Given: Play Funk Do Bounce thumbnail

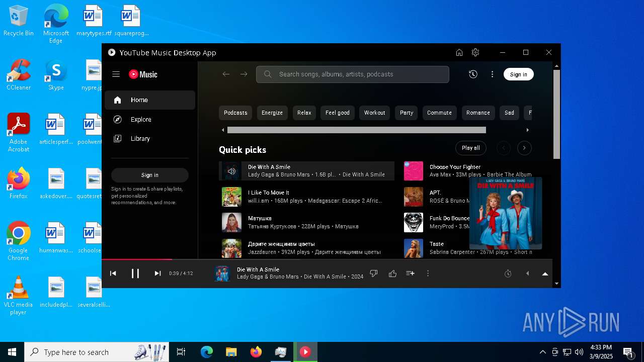Looking at the screenshot, I should tap(414, 222).
